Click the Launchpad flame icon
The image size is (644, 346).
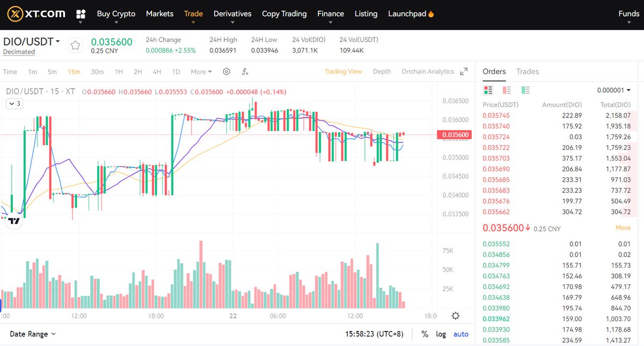(430, 14)
